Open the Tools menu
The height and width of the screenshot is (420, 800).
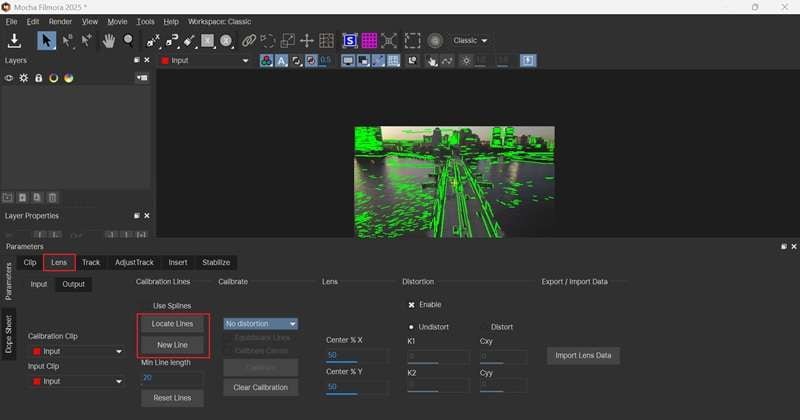145,21
